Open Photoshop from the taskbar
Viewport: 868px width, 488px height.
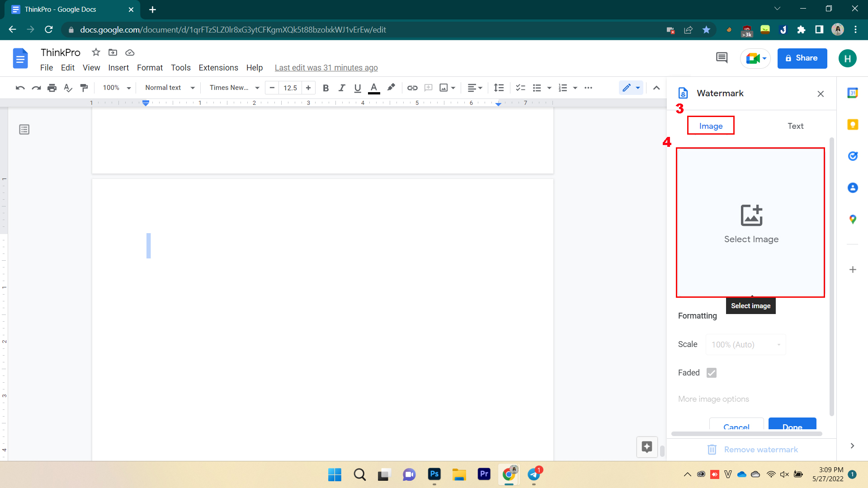coord(434,474)
